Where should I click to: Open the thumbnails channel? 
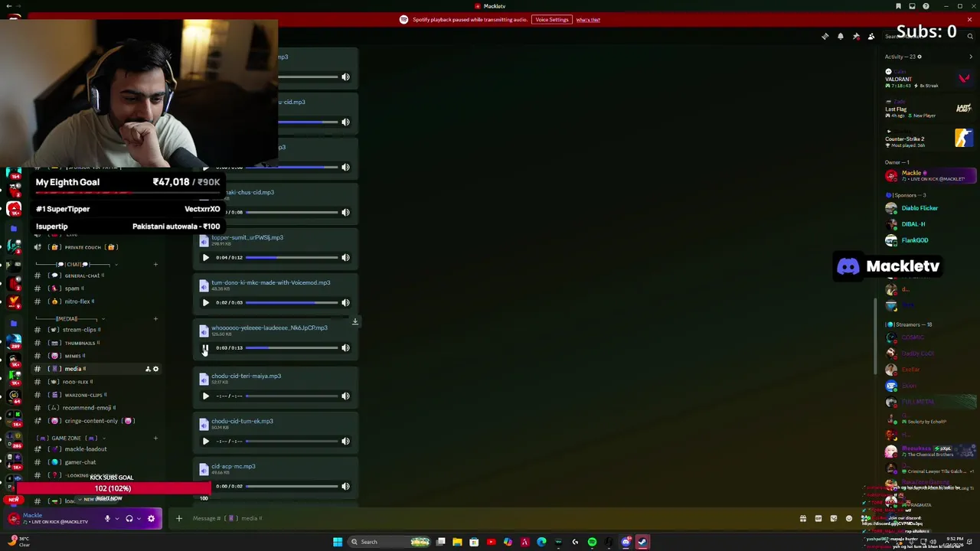(x=96, y=343)
